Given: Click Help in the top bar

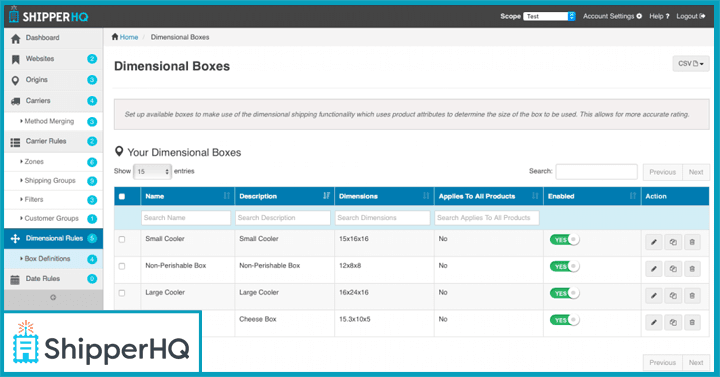Looking at the screenshot, I should click(x=659, y=16).
